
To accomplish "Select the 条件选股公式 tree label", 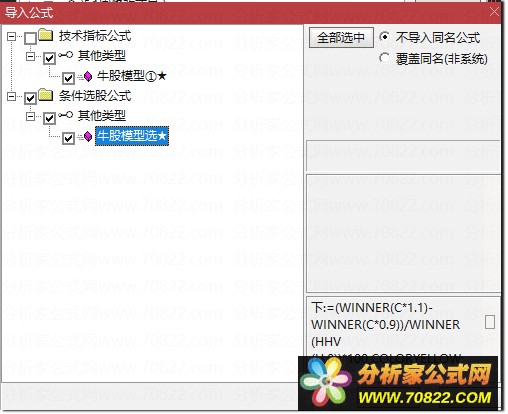I will pyautogui.click(x=95, y=96).
